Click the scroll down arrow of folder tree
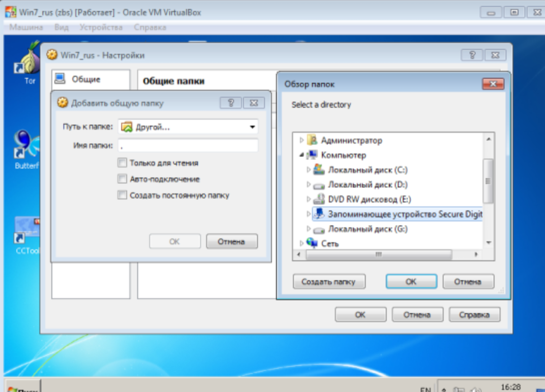This screenshot has width=545, height=392. tap(488, 243)
